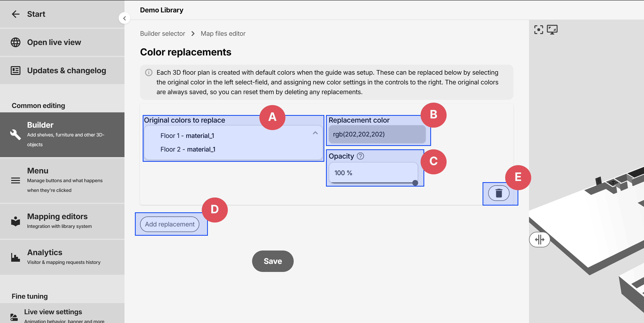Viewport: 644px width, 323px height.
Task: Collapse the sidebar with chevron button
Action: [x=124, y=18]
